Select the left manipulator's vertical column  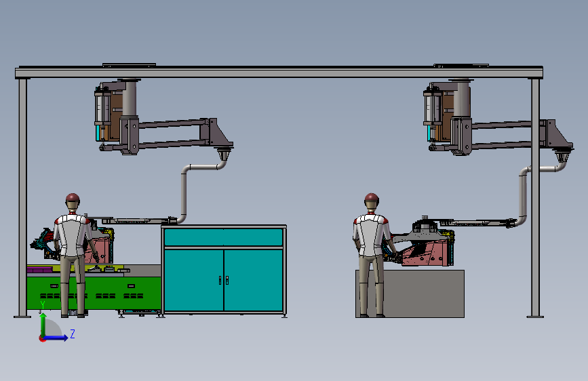click(x=130, y=98)
